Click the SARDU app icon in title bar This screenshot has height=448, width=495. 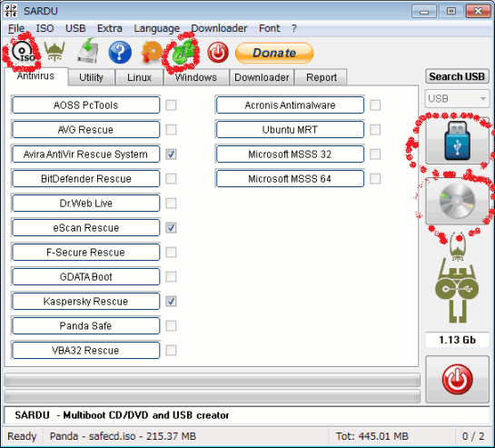tap(11, 11)
